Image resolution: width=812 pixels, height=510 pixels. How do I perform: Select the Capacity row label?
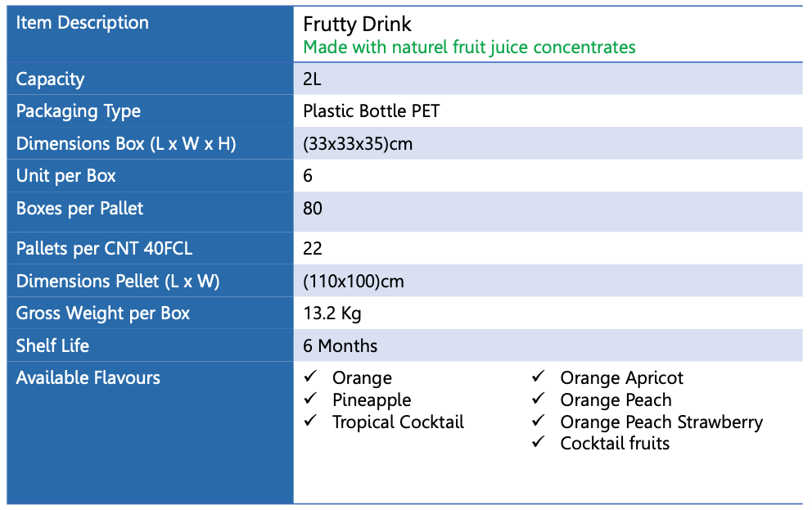[x=51, y=79]
